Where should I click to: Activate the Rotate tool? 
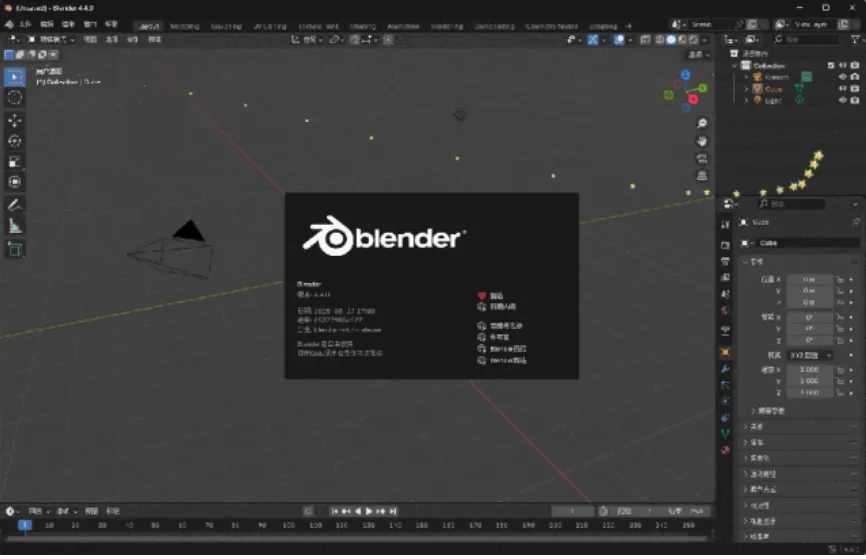pyautogui.click(x=15, y=141)
